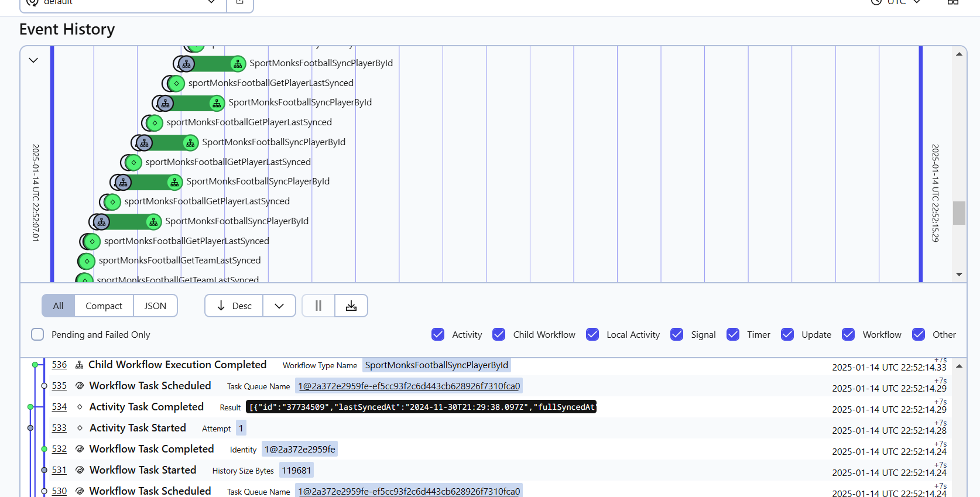Collapse the timeline with the chevron toggle
This screenshot has height=497, width=980.
click(33, 60)
